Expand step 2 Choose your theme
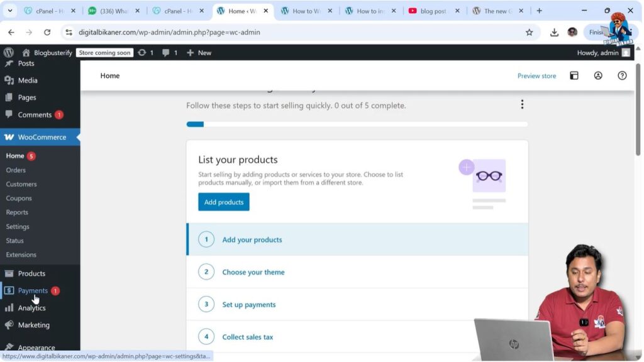644x362 pixels. click(x=253, y=271)
